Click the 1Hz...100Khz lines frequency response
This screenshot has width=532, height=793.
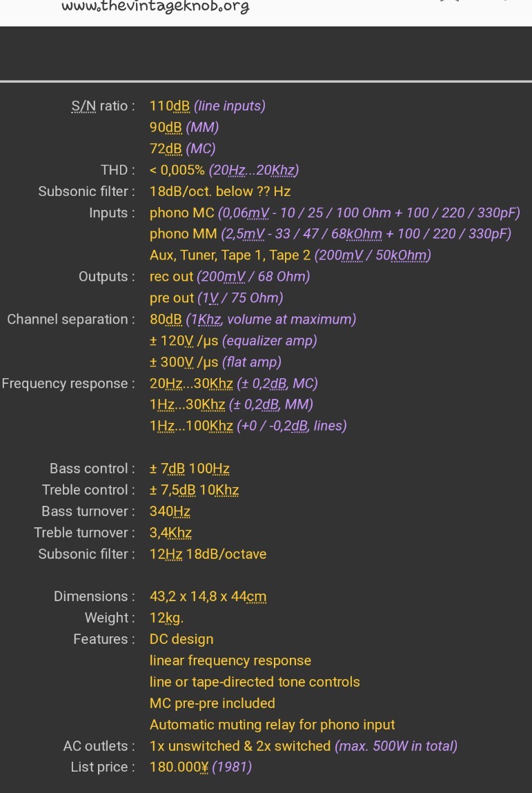[x=248, y=426]
